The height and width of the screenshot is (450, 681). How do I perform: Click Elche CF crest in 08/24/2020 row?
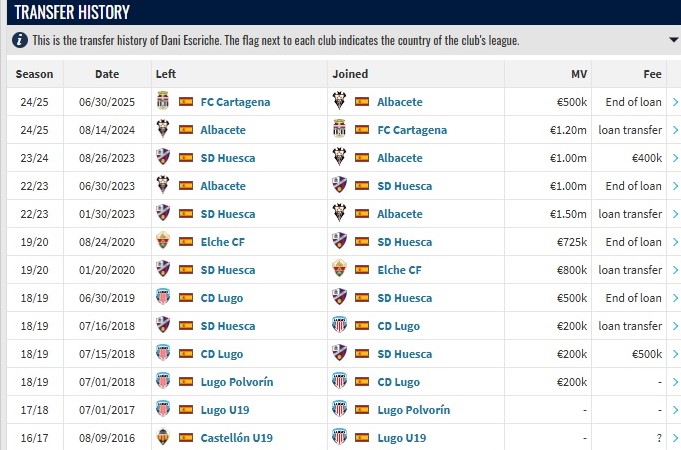tap(163, 242)
